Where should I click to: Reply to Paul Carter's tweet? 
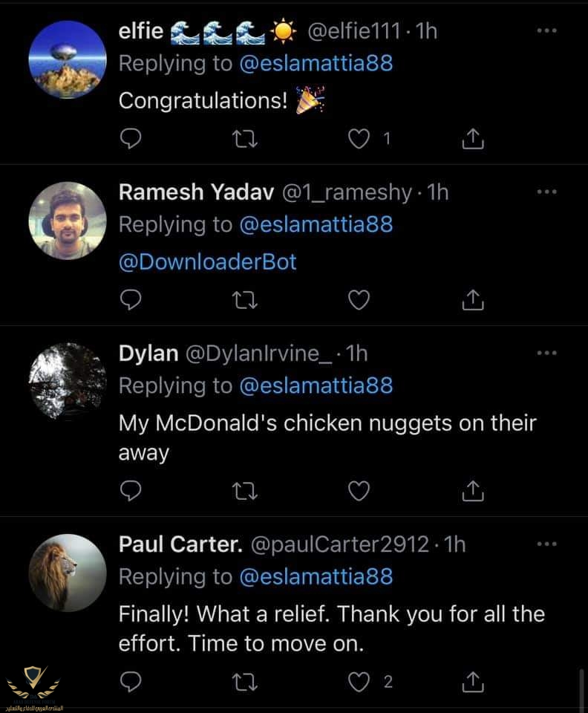(131, 681)
